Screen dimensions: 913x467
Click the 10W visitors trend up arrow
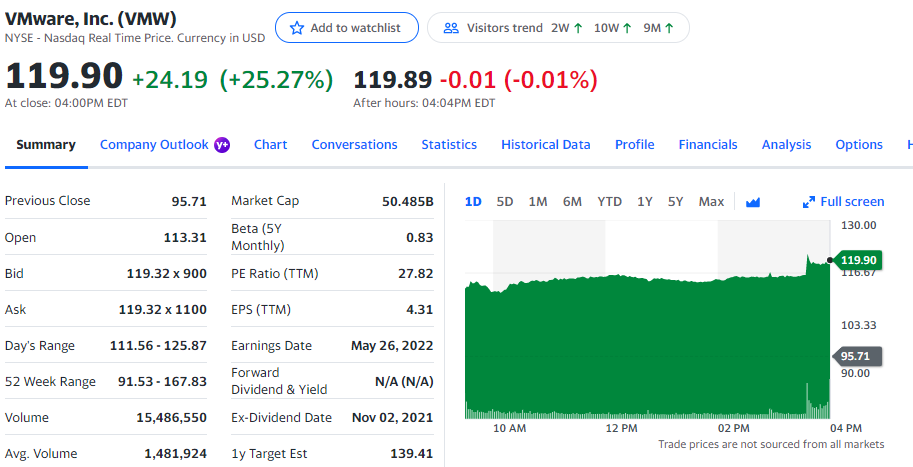click(627, 28)
